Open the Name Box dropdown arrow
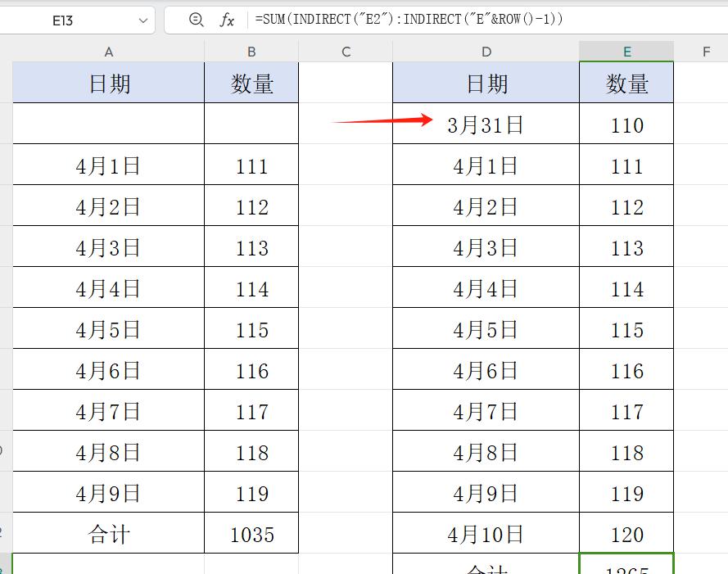728x574 pixels. 143,20
